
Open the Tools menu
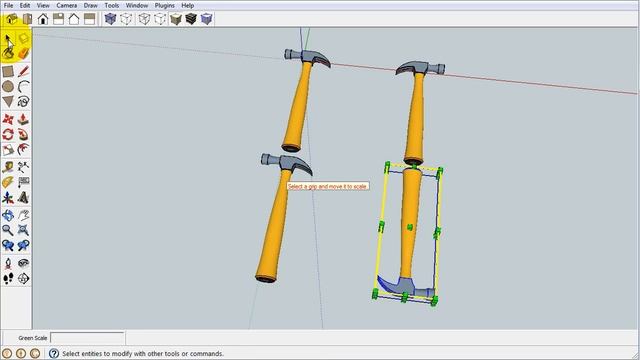[111, 6]
